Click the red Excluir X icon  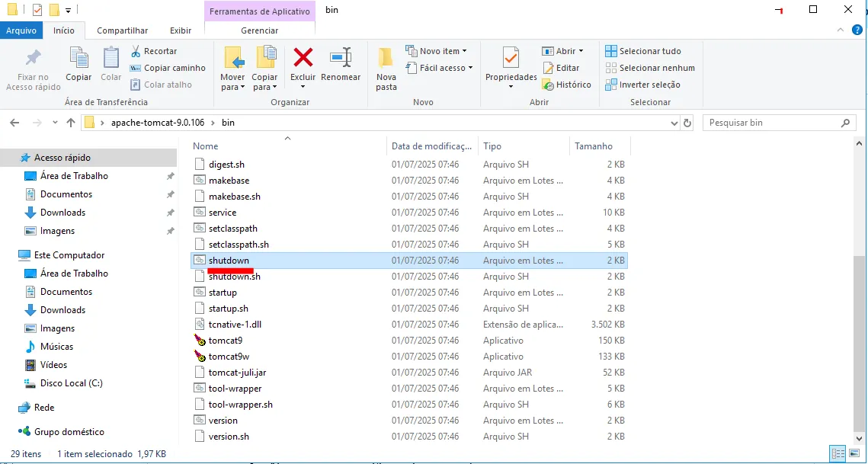pyautogui.click(x=303, y=57)
